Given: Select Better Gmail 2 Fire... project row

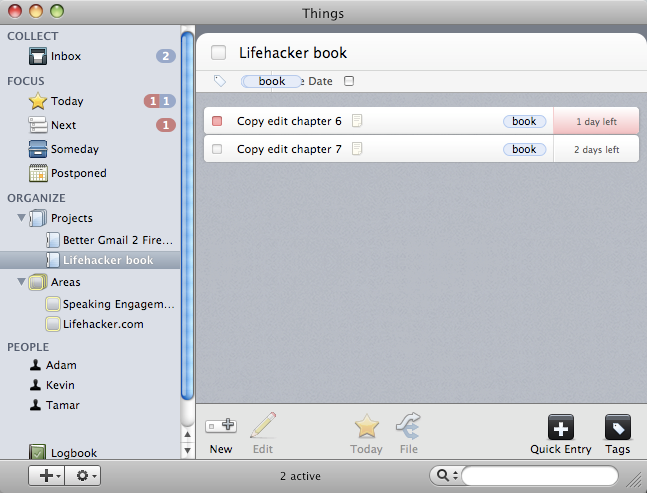Looking at the screenshot, I should (90, 240).
